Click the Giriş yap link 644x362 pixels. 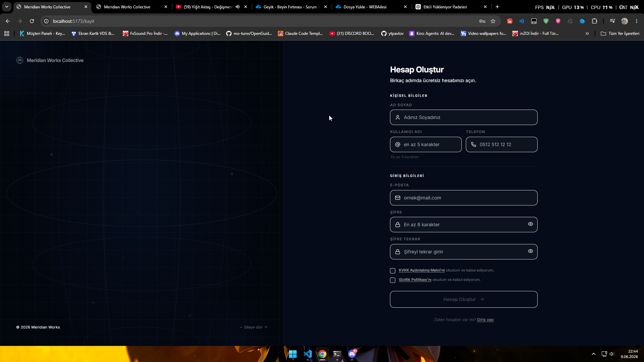pyautogui.click(x=485, y=320)
